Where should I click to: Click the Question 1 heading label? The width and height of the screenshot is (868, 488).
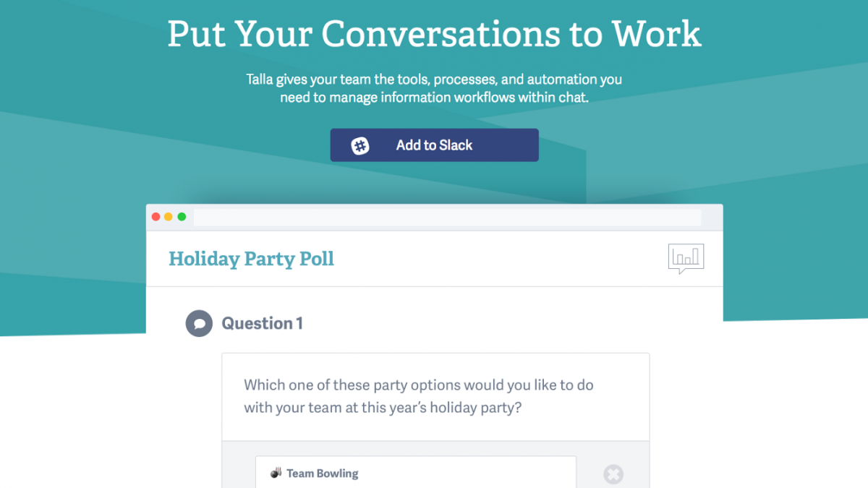pyautogui.click(x=262, y=323)
